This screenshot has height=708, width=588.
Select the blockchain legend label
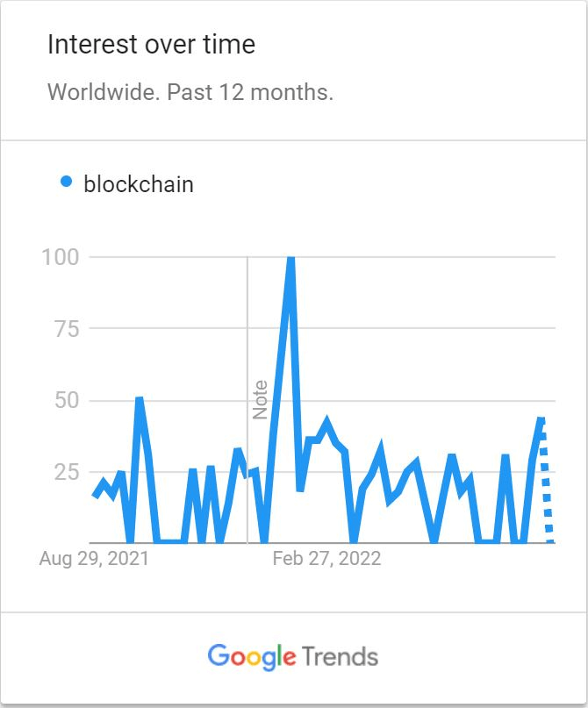tap(139, 184)
